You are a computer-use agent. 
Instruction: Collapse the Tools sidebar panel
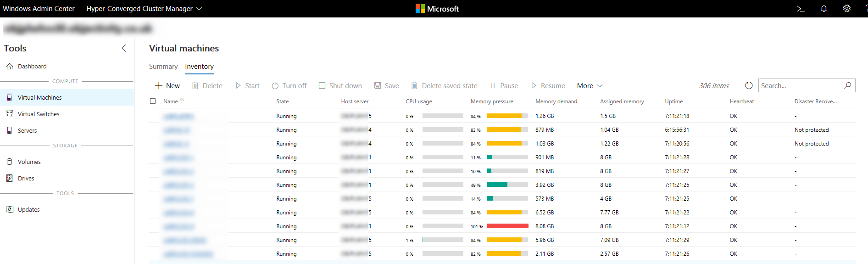pyautogui.click(x=124, y=48)
